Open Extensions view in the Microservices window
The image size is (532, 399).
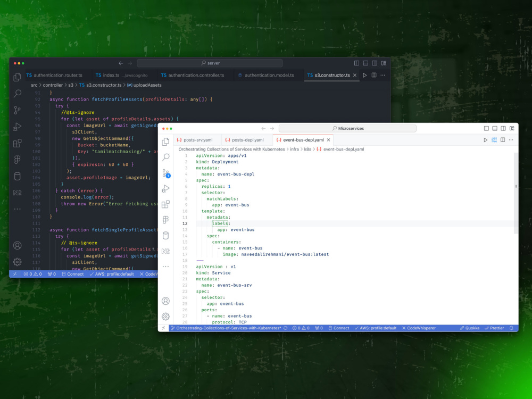click(x=165, y=204)
